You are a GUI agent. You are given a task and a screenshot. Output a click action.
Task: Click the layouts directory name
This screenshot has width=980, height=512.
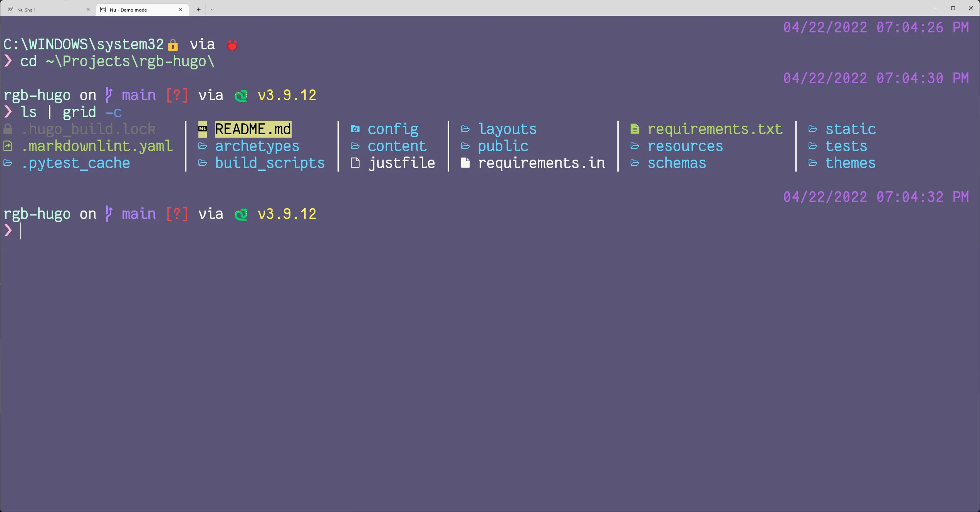point(507,129)
